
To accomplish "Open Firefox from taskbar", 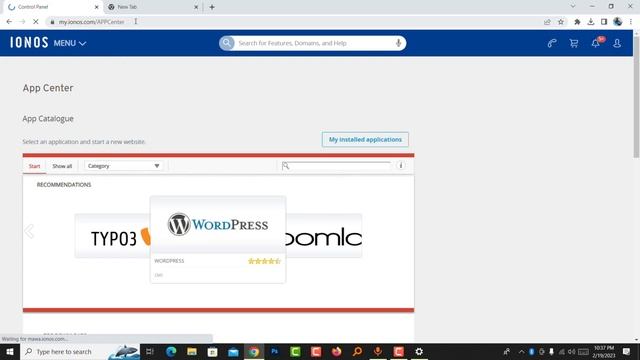I will point(336,351).
